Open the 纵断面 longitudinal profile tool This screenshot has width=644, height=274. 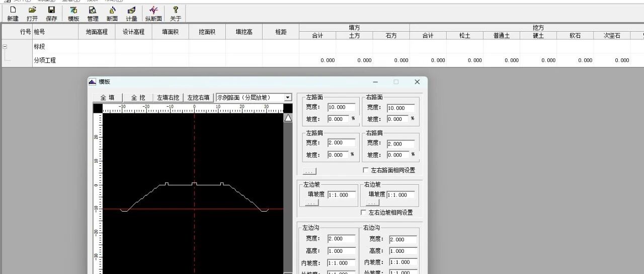click(x=153, y=14)
